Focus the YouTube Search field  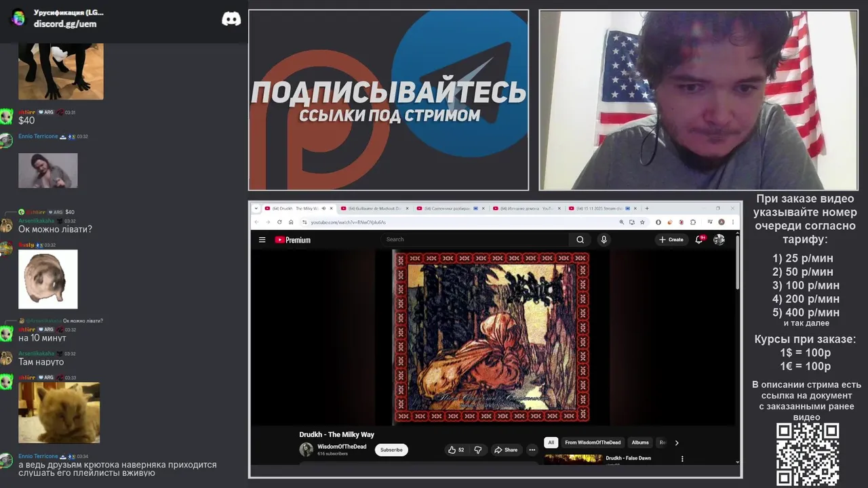tap(475, 239)
